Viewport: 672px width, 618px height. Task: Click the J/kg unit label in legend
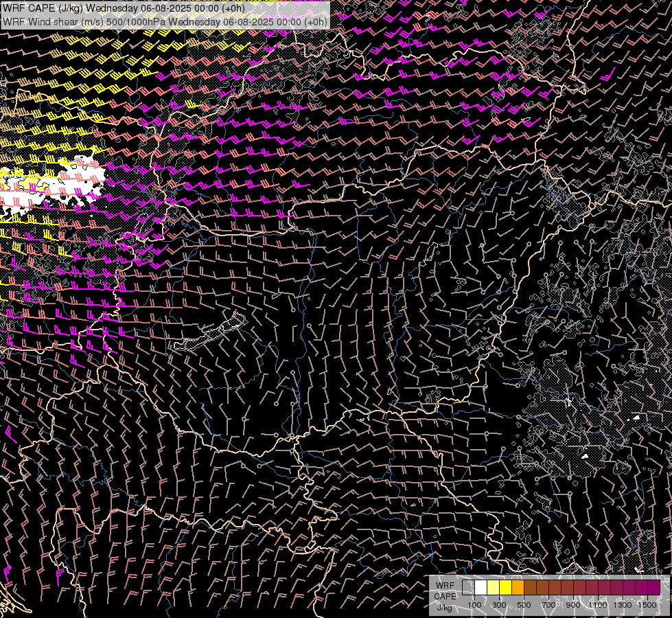[444, 608]
